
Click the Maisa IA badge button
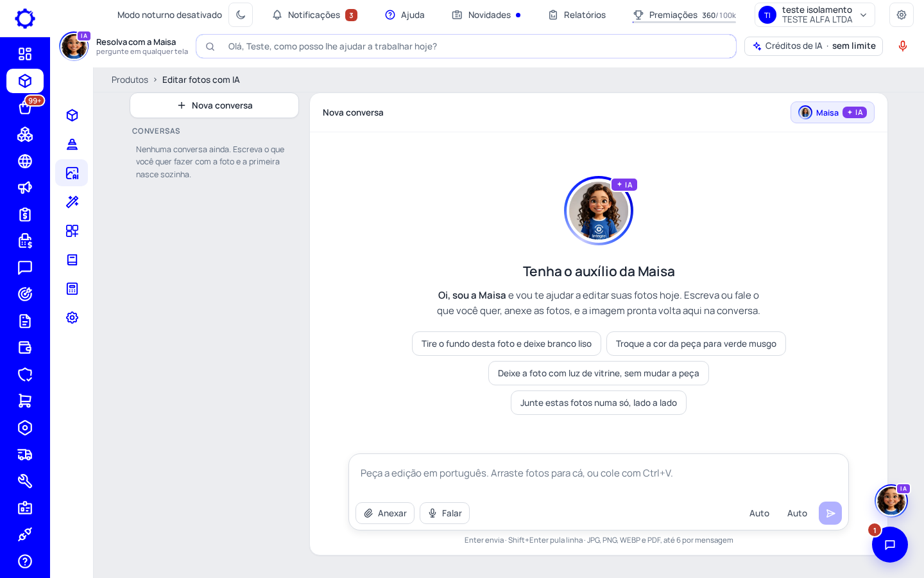pos(832,112)
